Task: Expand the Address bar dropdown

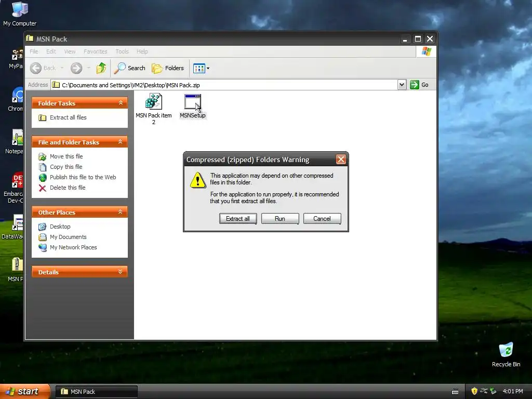Action: (402, 85)
